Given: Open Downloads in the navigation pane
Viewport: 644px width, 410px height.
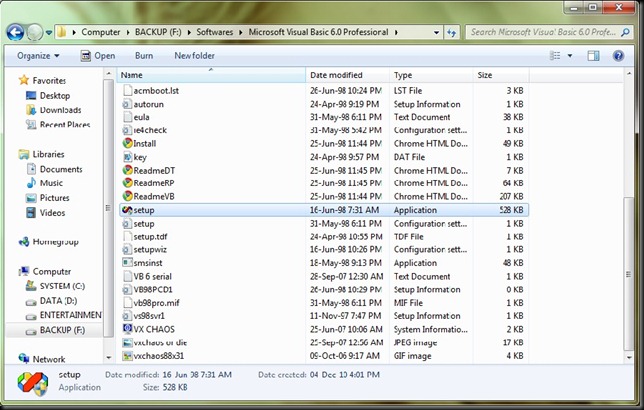Looking at the screenshot, I should 53,110.
